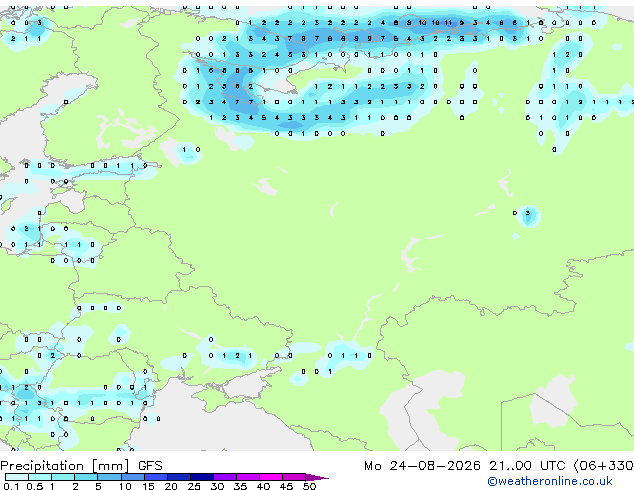Select the 20–25 mm legend color swatch
Screen dimensions: 634x490
(178, 477)
